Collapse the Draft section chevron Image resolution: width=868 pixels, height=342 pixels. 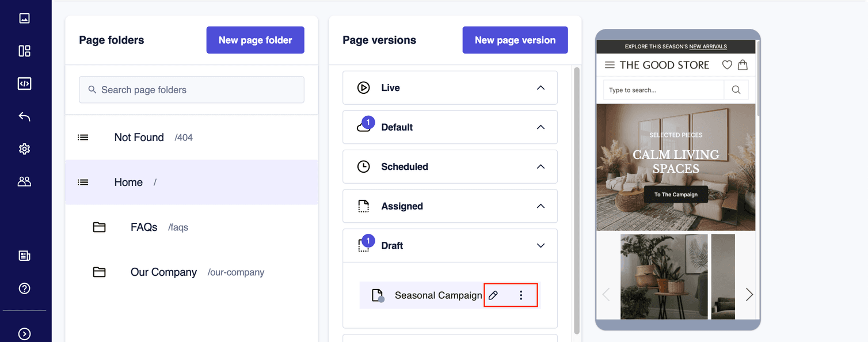click(x=540, y=245)
